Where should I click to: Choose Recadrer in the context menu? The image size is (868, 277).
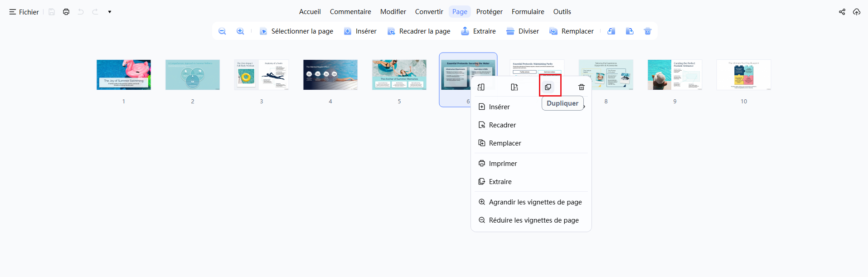coord(531,125)
